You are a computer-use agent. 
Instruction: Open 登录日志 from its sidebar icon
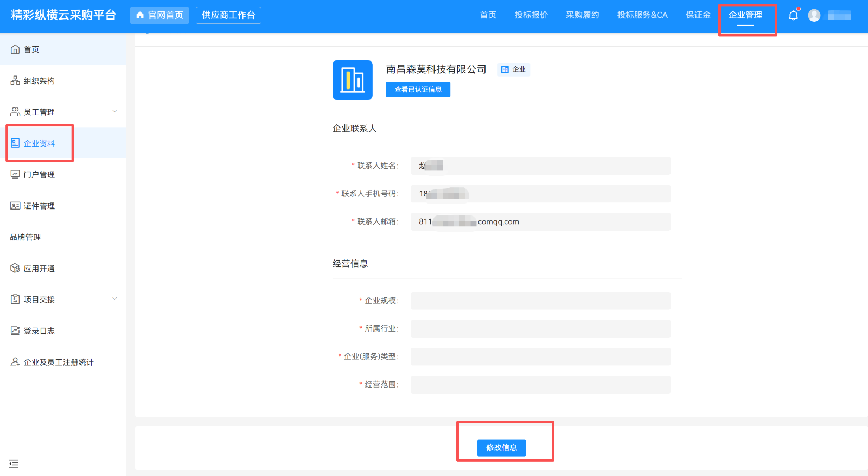point(15,331)
